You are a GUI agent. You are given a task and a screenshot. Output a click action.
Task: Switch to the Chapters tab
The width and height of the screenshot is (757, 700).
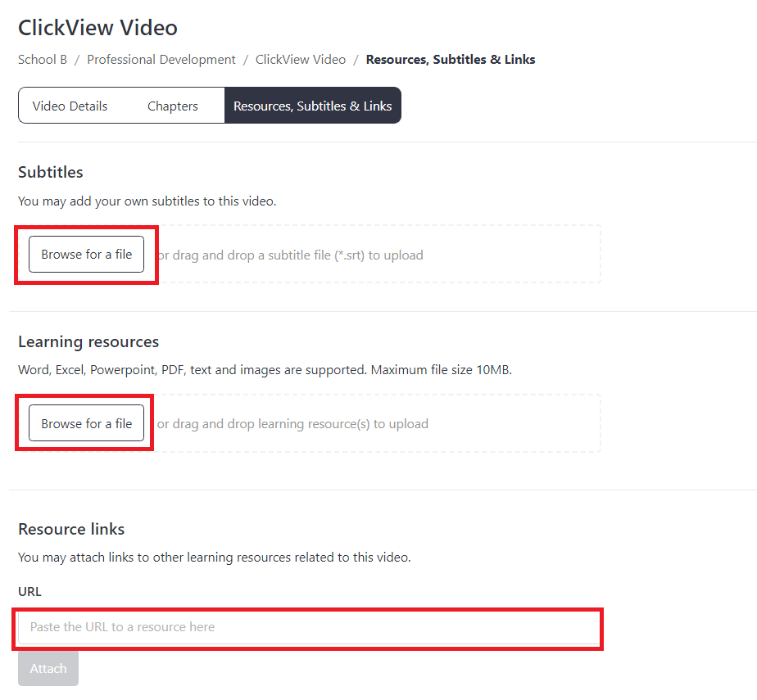[x=173, y=106]
